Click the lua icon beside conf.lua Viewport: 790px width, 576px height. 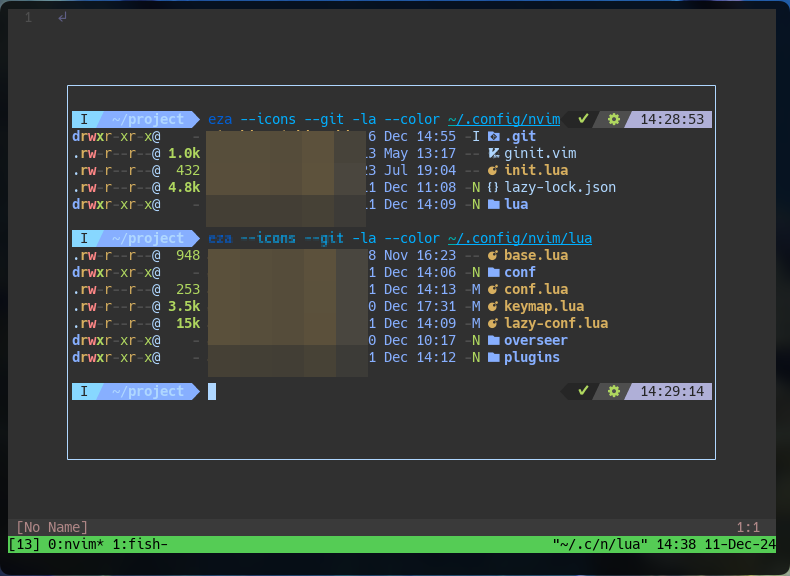coord(493,289)
